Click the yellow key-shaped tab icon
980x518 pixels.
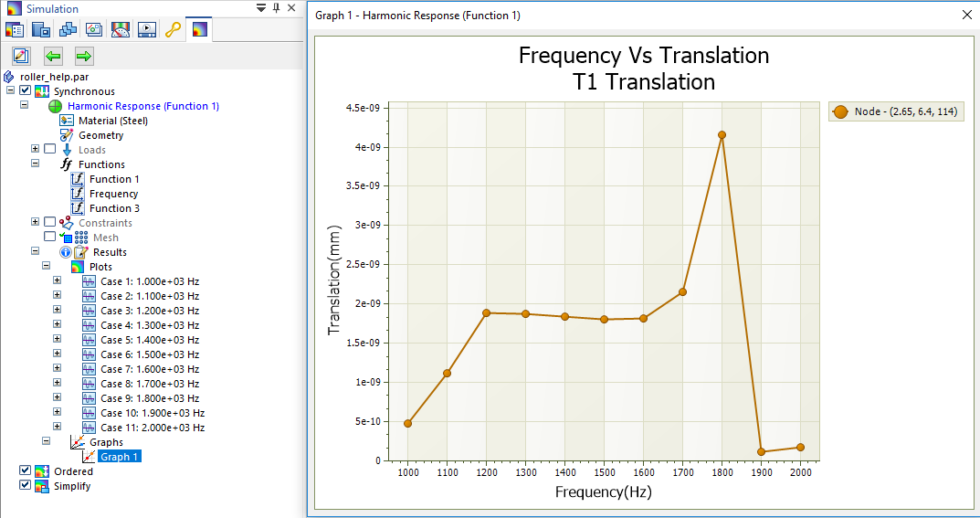pyautogui.click(x=173, y=29)
